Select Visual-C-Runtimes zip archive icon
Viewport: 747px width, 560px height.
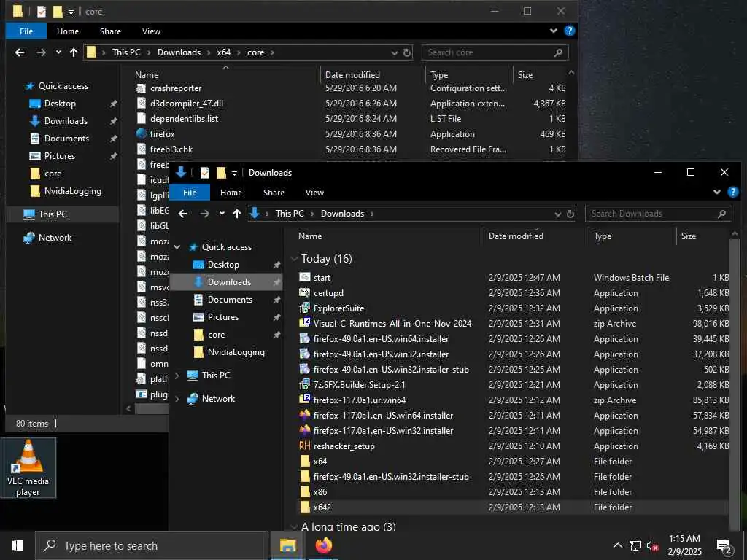(304, 323)
